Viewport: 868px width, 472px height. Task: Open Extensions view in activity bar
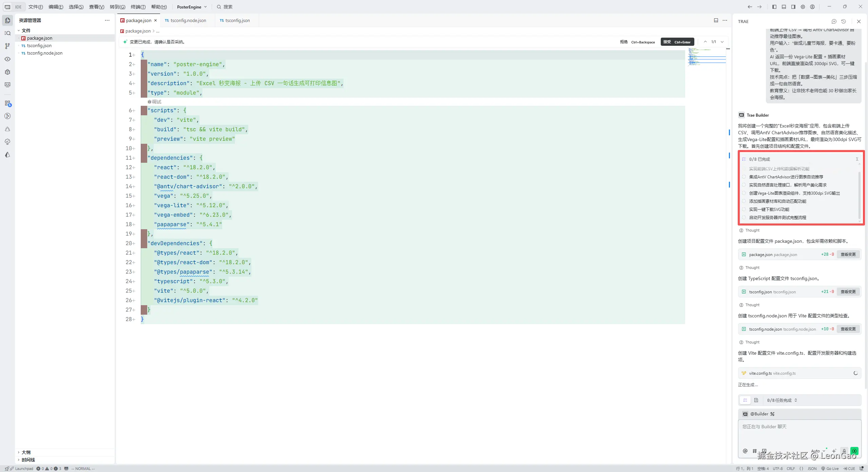tap(7, 103)
